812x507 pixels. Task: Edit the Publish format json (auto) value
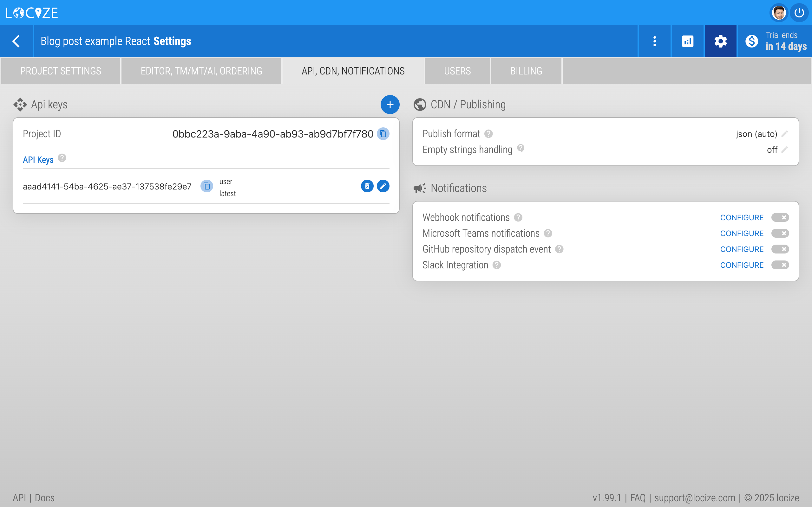click(x=784, y=134)
